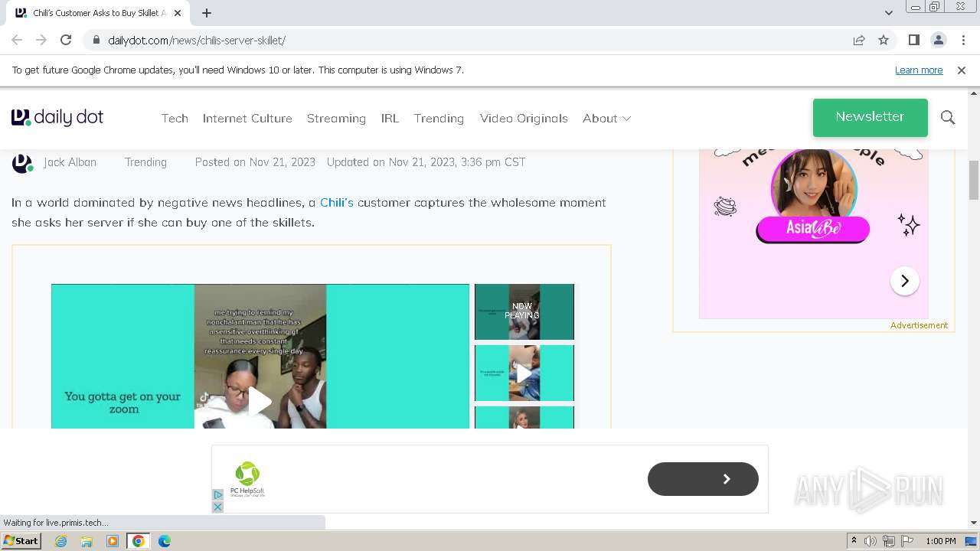
Task: Open the Trending nav section
Action: (439, 118)
